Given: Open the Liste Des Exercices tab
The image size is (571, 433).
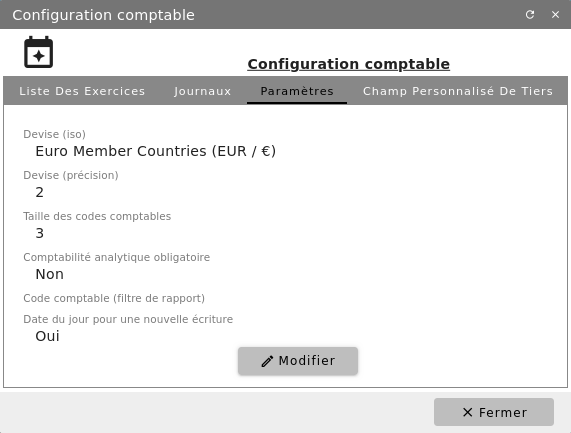Looking at the screenshot, I should tap(82, 91).
